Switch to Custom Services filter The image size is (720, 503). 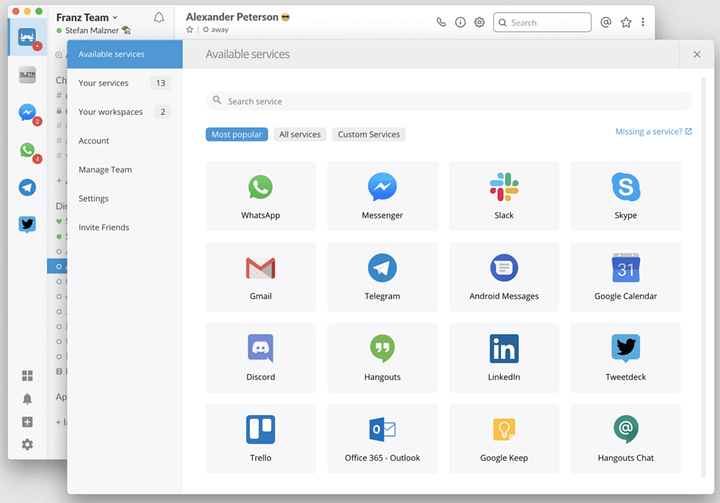[x=368, y=134]
